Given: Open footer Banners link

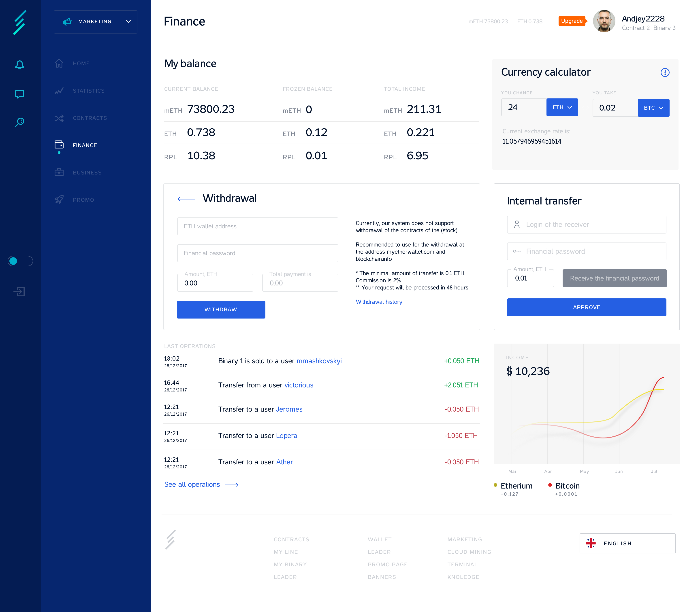Looking at the screenshot, I should point(382,577).
